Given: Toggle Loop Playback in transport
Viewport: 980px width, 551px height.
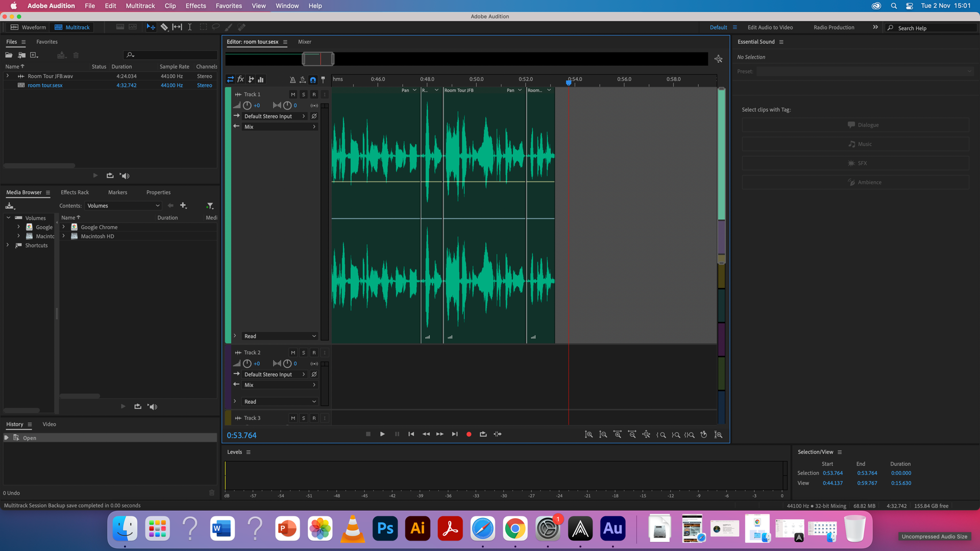Looking at the screenshot, I should 483,434.
